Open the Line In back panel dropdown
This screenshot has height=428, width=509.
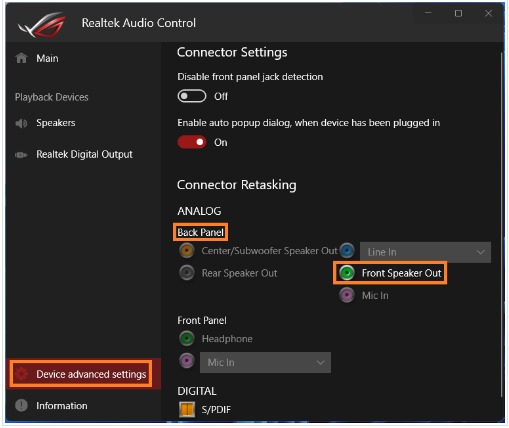click(425, 252)
